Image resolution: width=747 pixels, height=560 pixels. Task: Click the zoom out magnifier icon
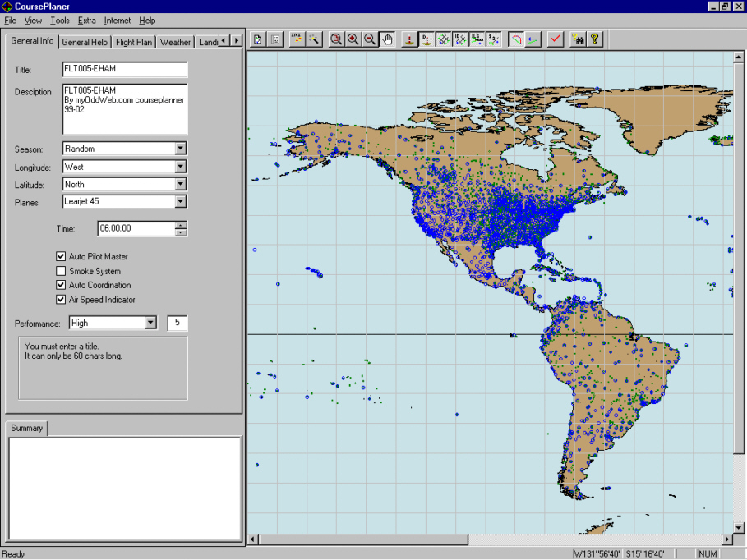tap(370, 39)
